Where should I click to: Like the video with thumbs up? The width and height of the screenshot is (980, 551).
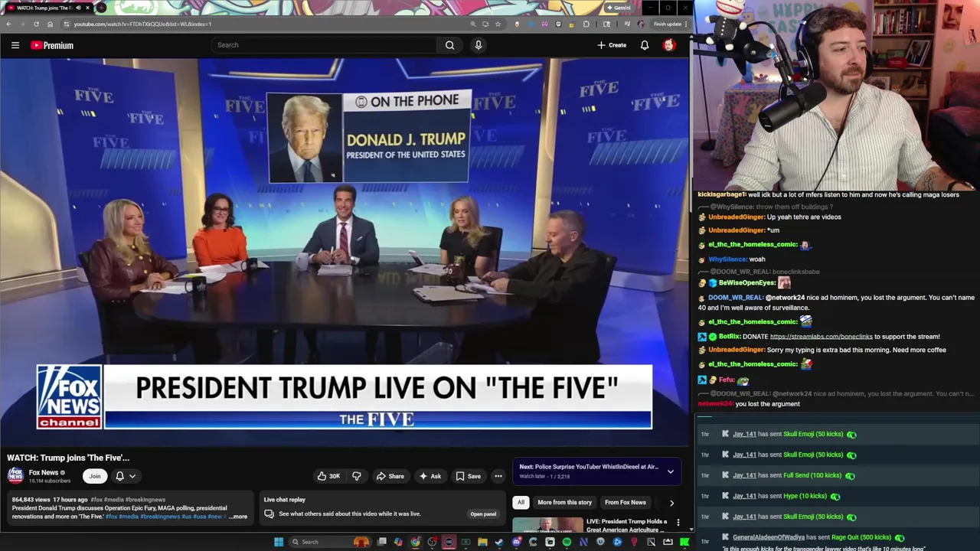tap(328, 476)
